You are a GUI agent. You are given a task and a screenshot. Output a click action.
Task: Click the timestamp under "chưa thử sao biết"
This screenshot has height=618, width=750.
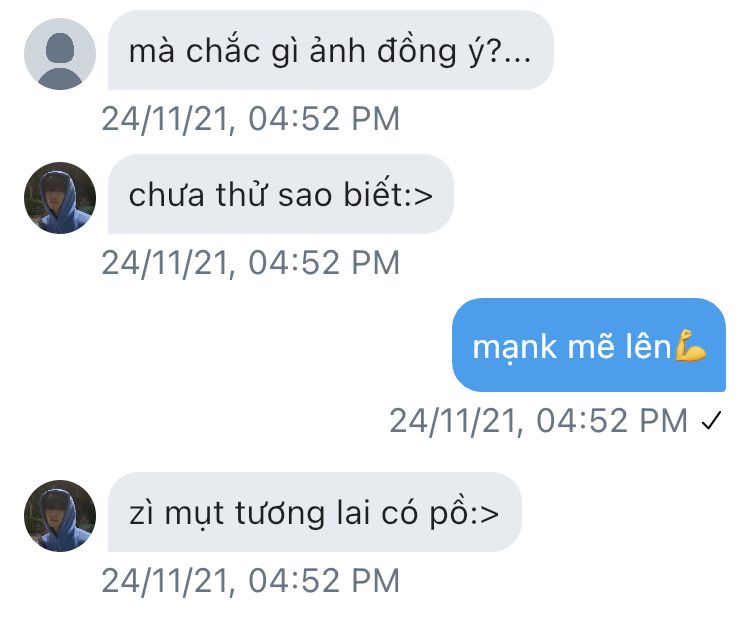[250, 263]
